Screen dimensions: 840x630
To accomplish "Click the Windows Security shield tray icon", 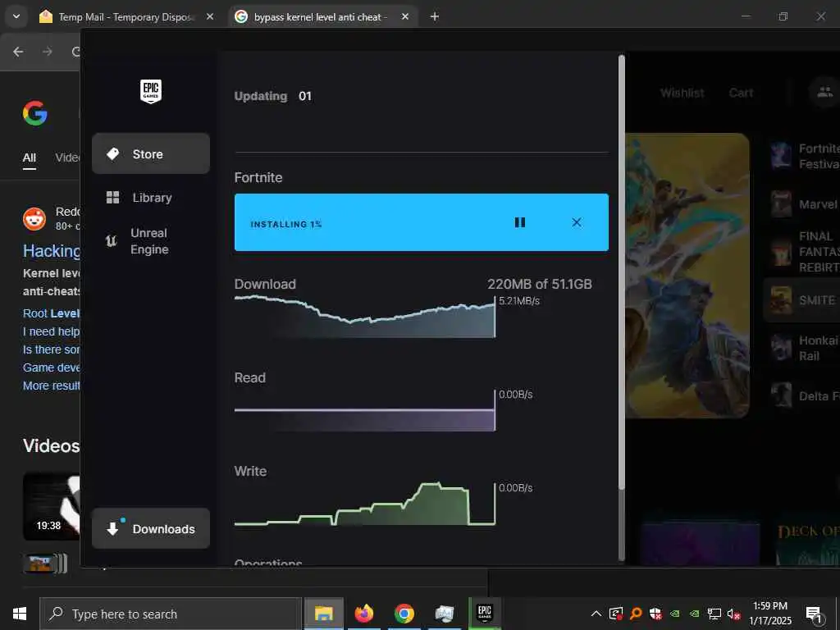I will point(655,614).
